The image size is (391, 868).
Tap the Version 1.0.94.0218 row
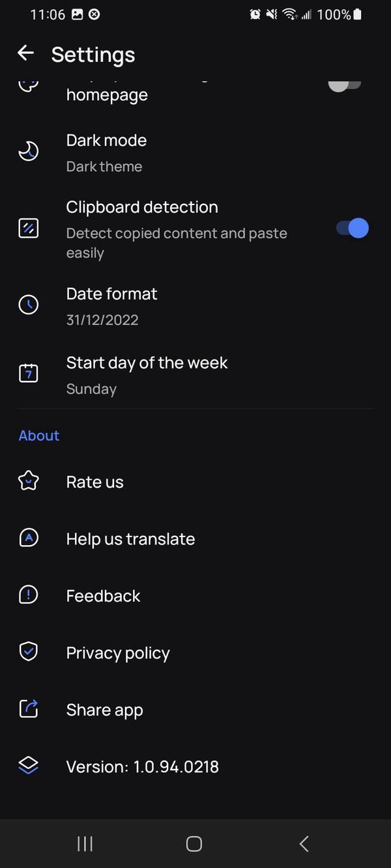click(195, 766)
